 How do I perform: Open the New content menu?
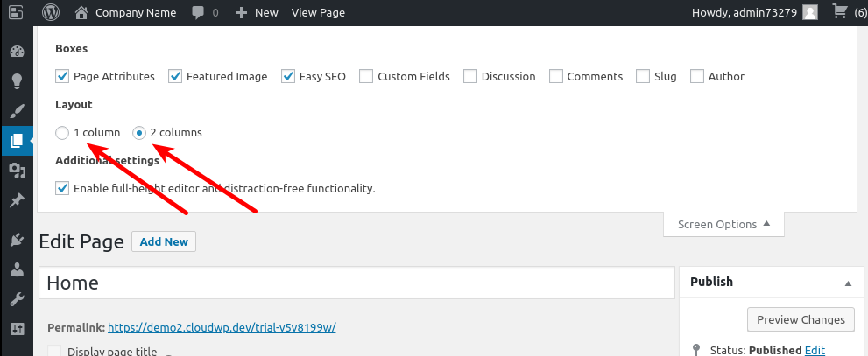[x=257, y=12]
